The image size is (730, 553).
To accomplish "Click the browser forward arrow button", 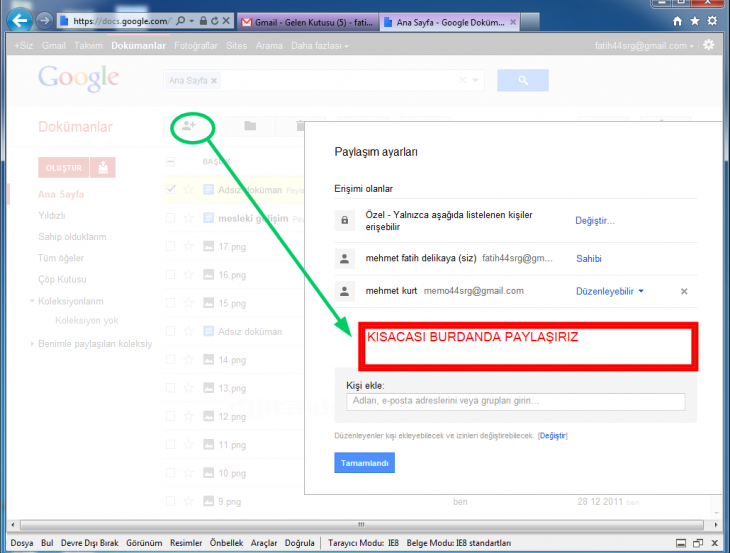I will click(x=45, y=20).
